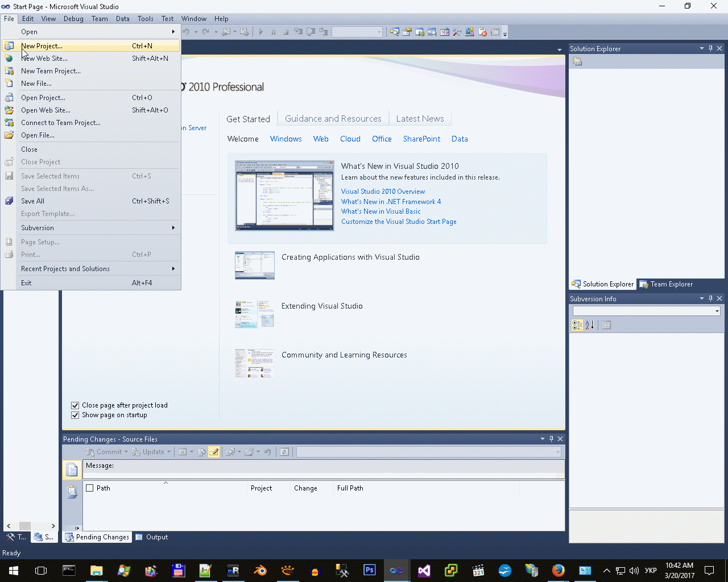Click the left panel horizontal scrollbar thumb
728x582 pixels.
click(25, 526)
